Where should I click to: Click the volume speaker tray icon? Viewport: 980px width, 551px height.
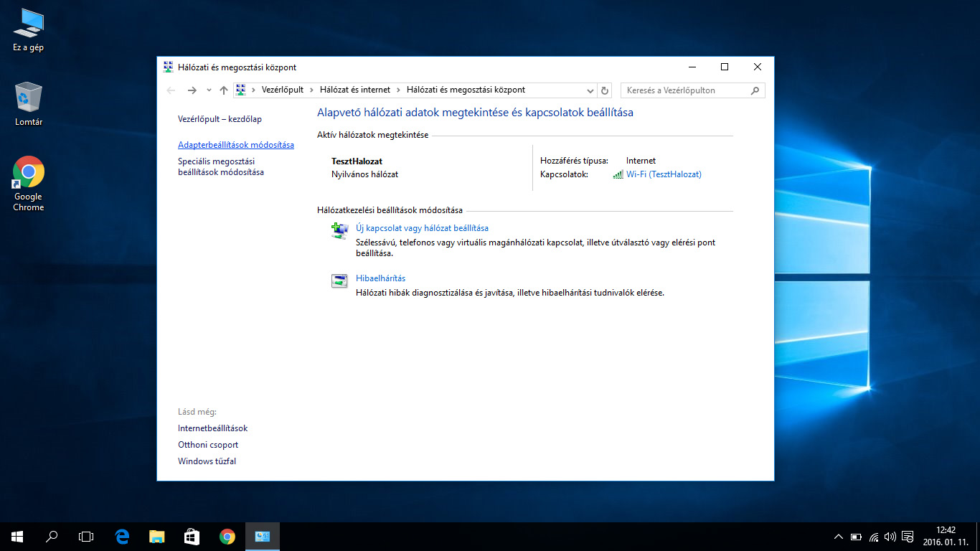coord(890,537)
